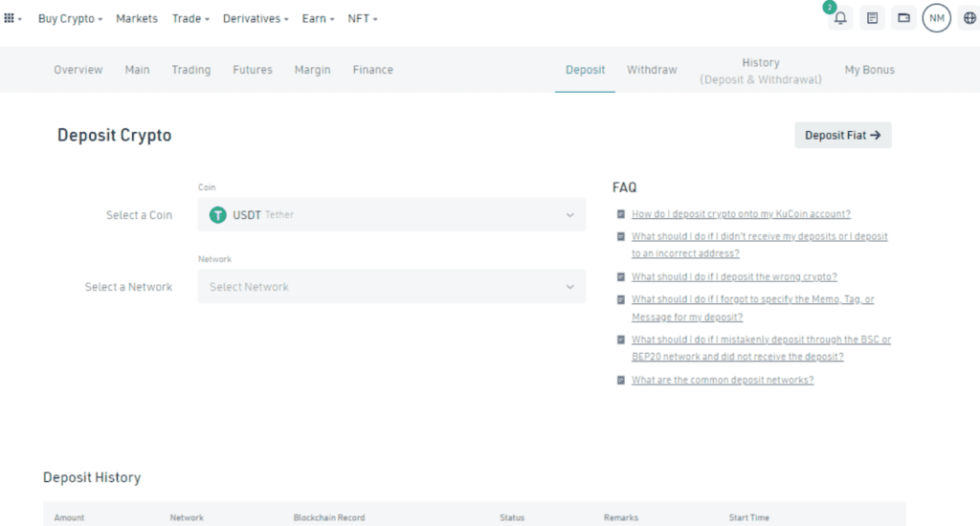This screenshot has height=526, width=980.
Task: Click document icon beside wrong crypto FAQ
Action: [621, 276]
